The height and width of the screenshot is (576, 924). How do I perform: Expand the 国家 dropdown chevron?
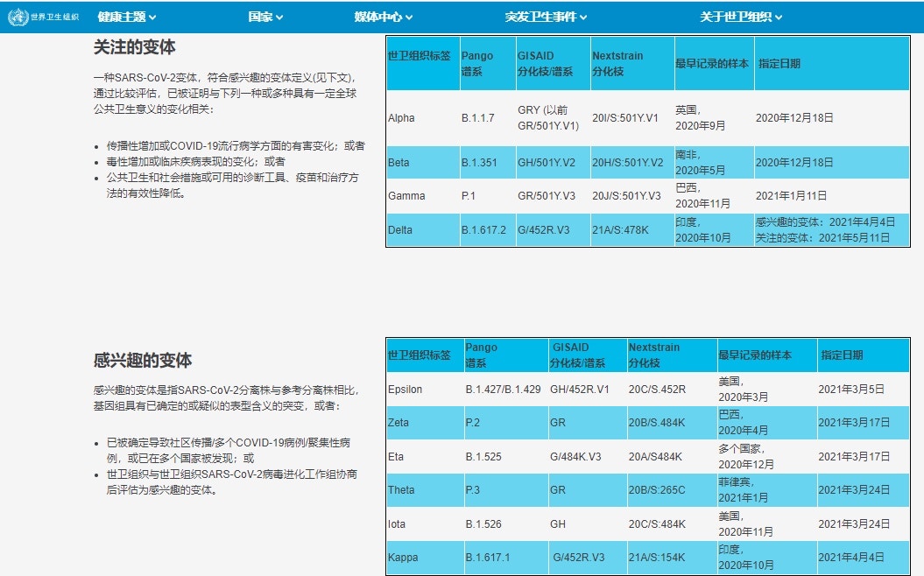[279, 18]
